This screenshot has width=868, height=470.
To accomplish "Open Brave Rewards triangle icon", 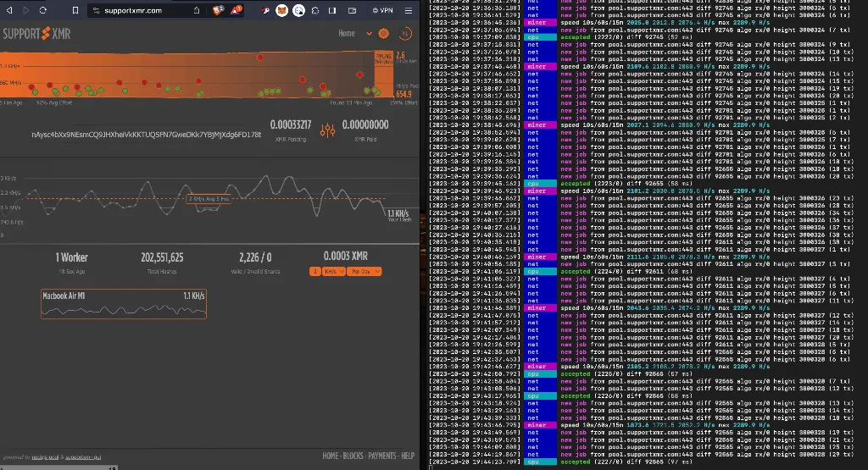I will tap(236, 10).
